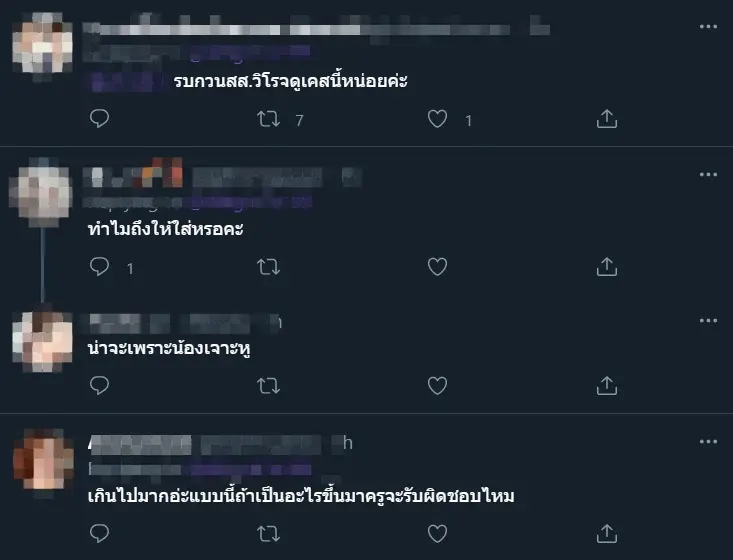Share the first tweet about สส.วิโรจ
Screen dimensions: 733x560
[607, 119]
